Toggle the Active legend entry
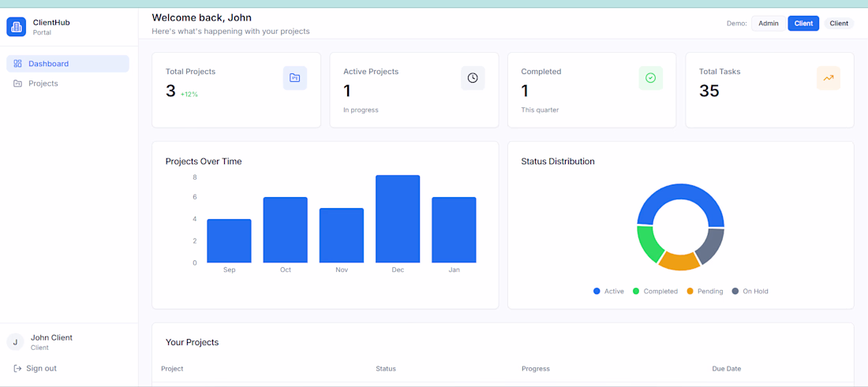Screen dimensions: 868x387 coord(608,292)
